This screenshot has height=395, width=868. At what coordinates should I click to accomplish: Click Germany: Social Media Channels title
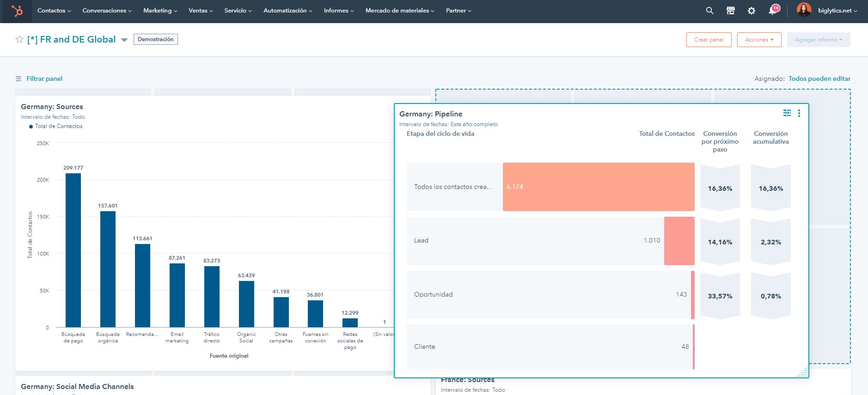point(77,386)
